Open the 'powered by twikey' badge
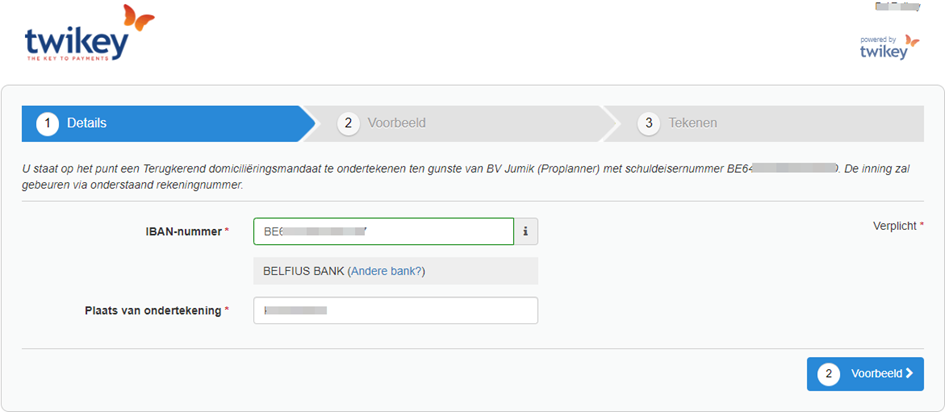Screen dimensions: 945x412 [x=890, y=48]
